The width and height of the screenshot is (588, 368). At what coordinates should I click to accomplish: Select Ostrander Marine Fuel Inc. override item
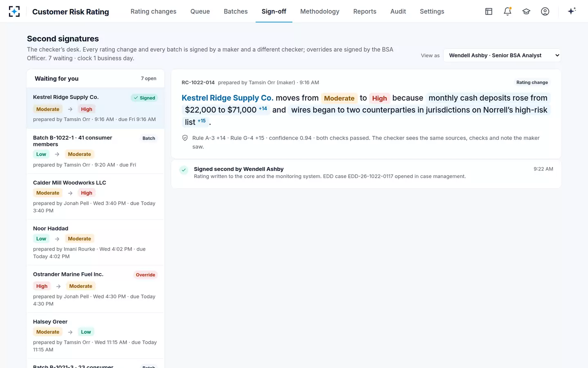[x=96, y=289]
